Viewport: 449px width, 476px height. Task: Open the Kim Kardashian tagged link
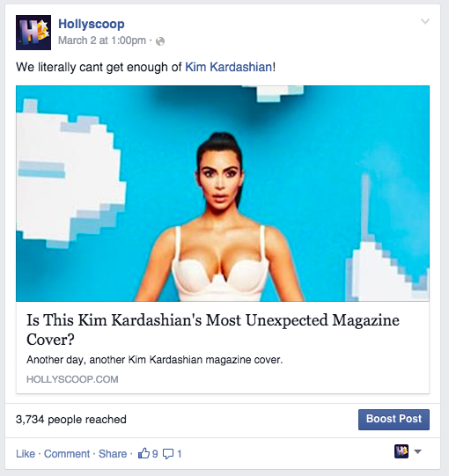pos(228,67)
